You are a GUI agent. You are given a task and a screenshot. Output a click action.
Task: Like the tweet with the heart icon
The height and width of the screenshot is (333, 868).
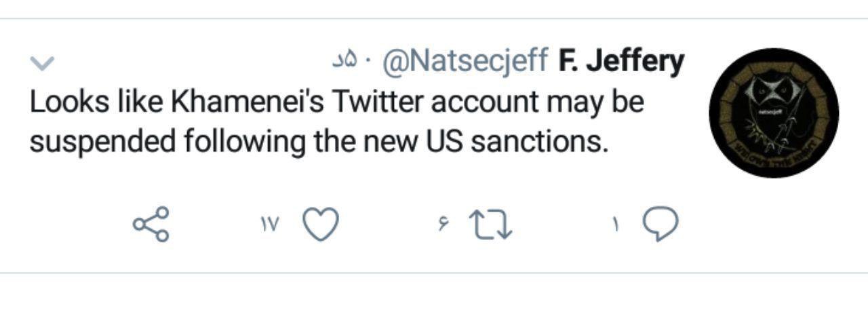(320, 224)
